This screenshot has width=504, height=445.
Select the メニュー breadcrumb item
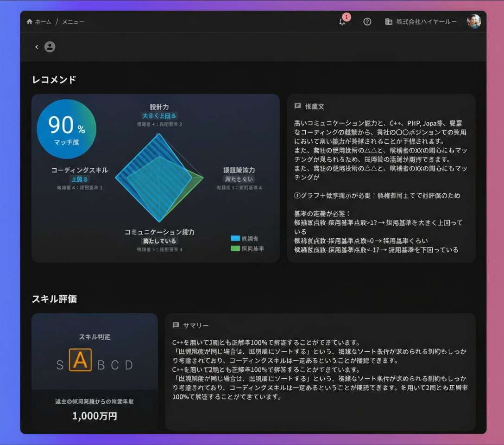[73, 22]
